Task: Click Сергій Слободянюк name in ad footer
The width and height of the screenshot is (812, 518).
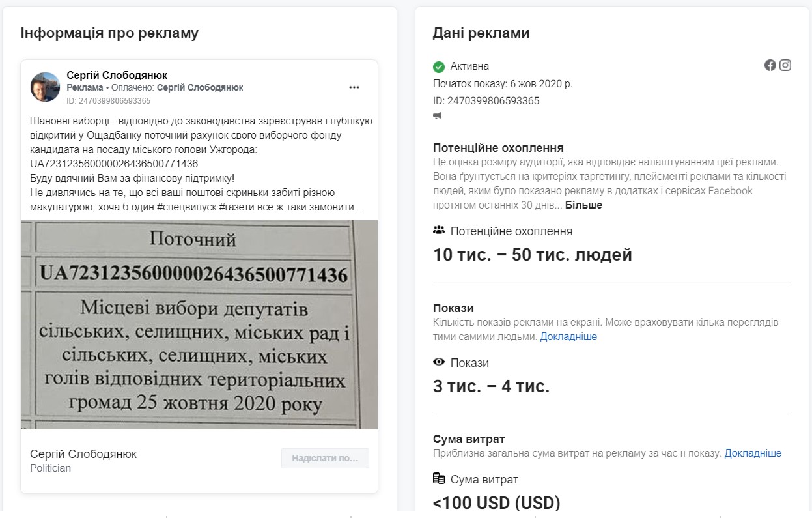Action: [83, 454]
